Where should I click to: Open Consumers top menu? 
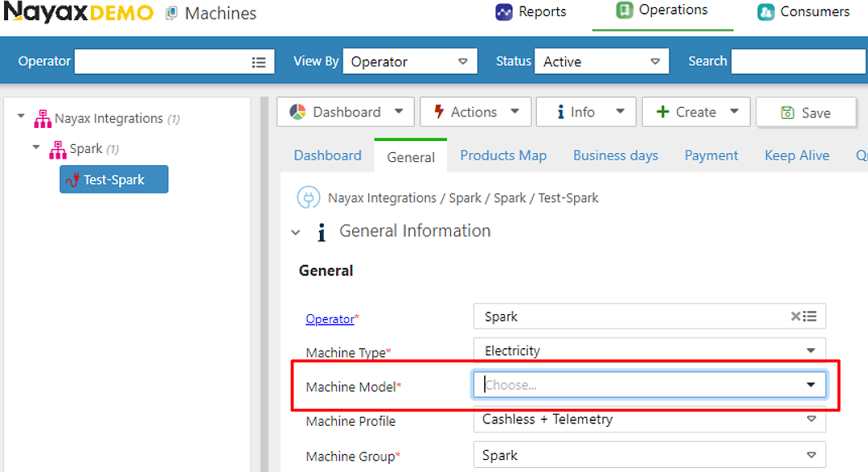[x=803, y=11]
